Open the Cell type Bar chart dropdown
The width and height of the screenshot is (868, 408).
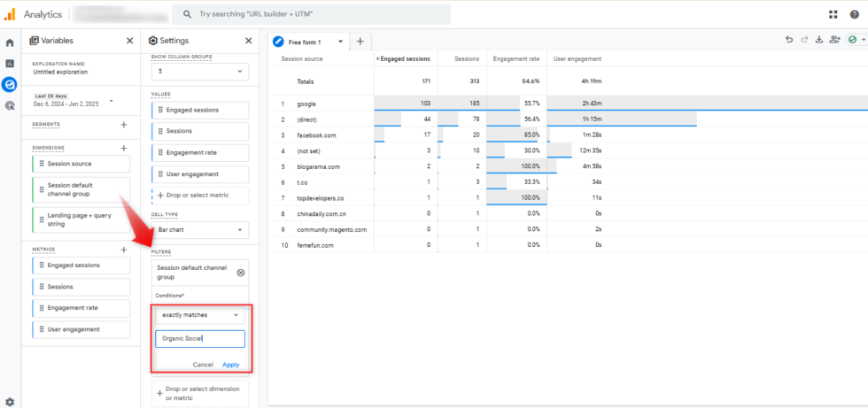pyautogui.click(x=200, y=229)
